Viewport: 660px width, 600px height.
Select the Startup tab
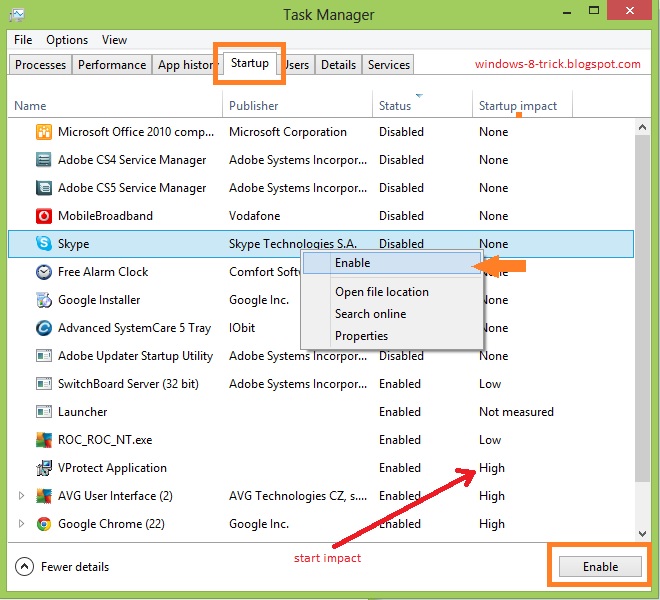[x=250, y=63]
